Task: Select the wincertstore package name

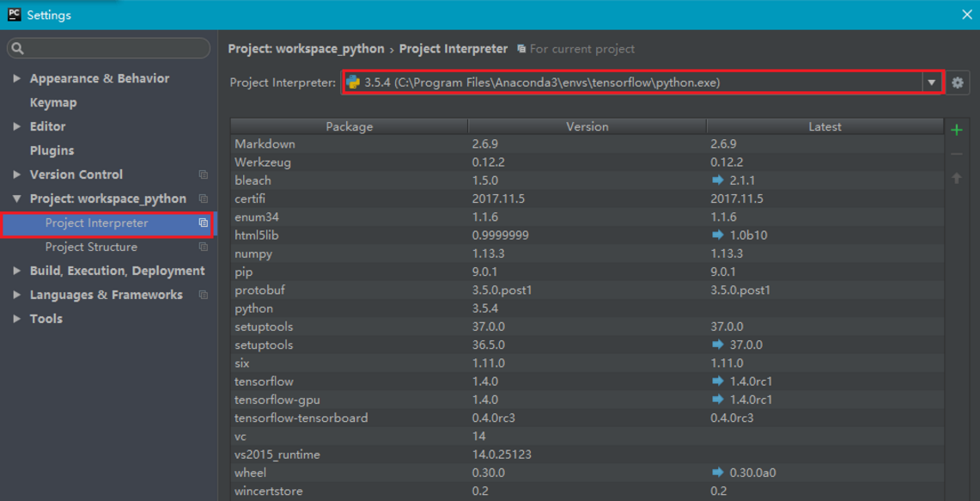Action: pyautogui.click(x=269, y=491)
